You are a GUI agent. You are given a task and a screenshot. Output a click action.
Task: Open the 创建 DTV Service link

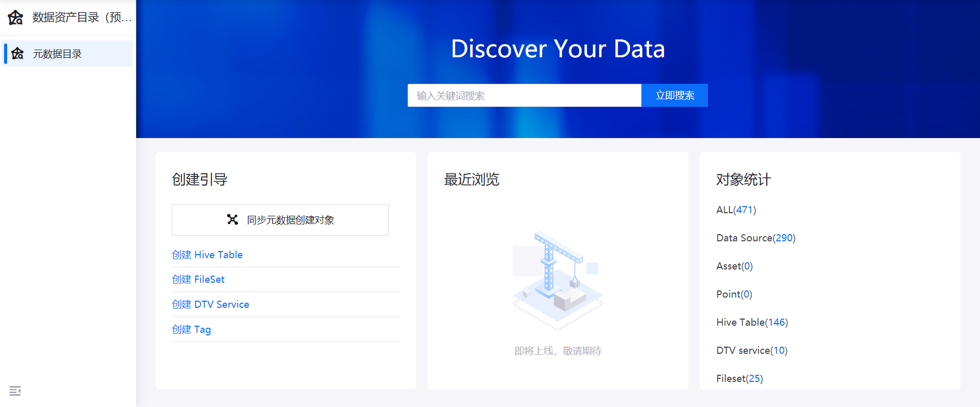(211, 304)
